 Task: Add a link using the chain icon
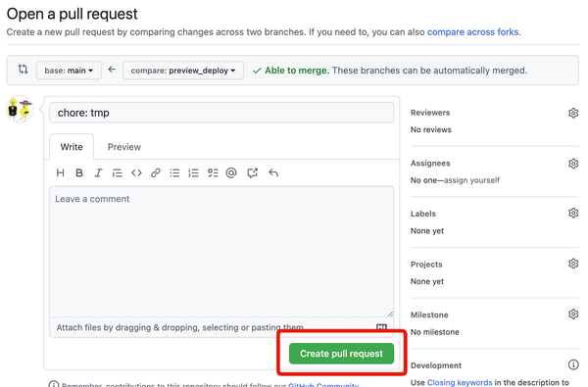click(156, 172)
